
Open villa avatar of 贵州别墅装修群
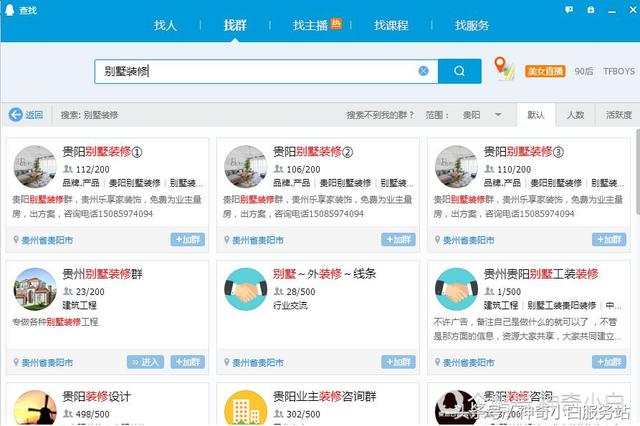[x=35, y=289]
